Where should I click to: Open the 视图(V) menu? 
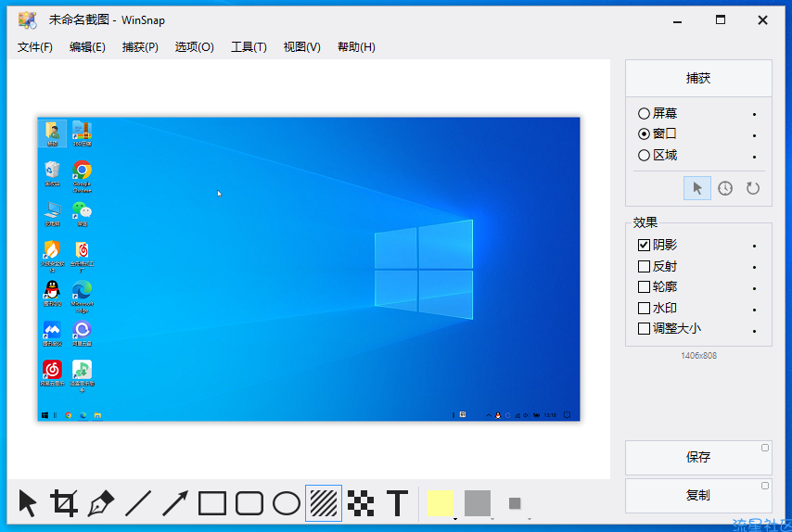click(x=301, y=47)
